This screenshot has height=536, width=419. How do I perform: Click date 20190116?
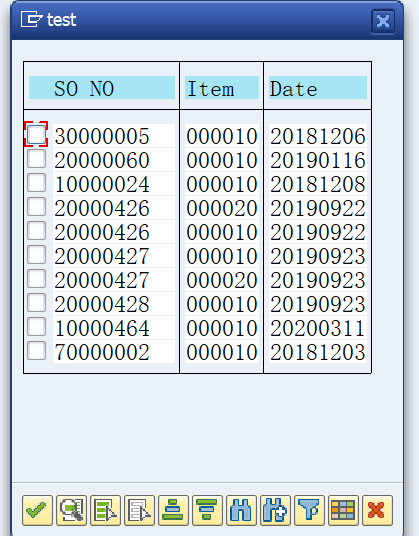tap(318, 160)
